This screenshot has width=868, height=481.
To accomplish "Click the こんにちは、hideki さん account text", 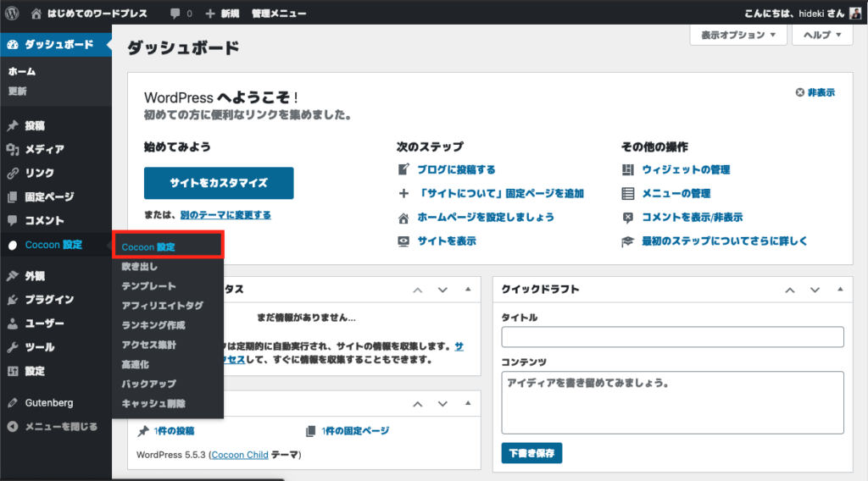I will [x=795, y=14].
